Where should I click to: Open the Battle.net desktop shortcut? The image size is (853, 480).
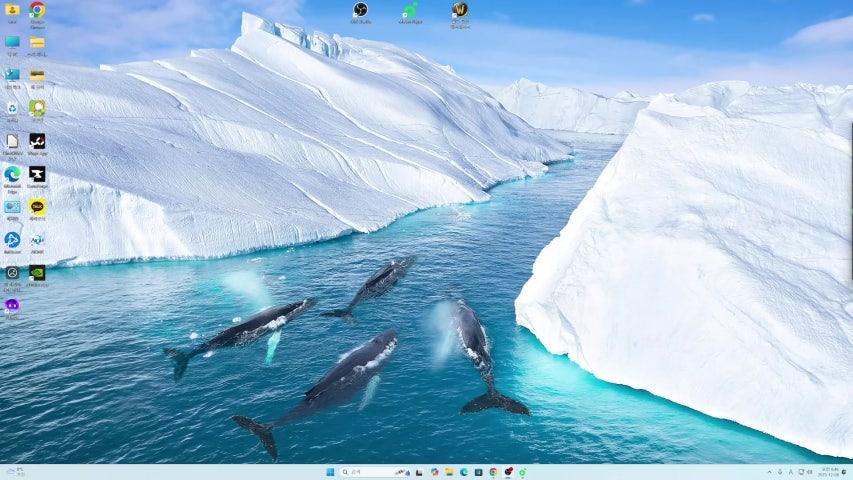click(12, 239)
